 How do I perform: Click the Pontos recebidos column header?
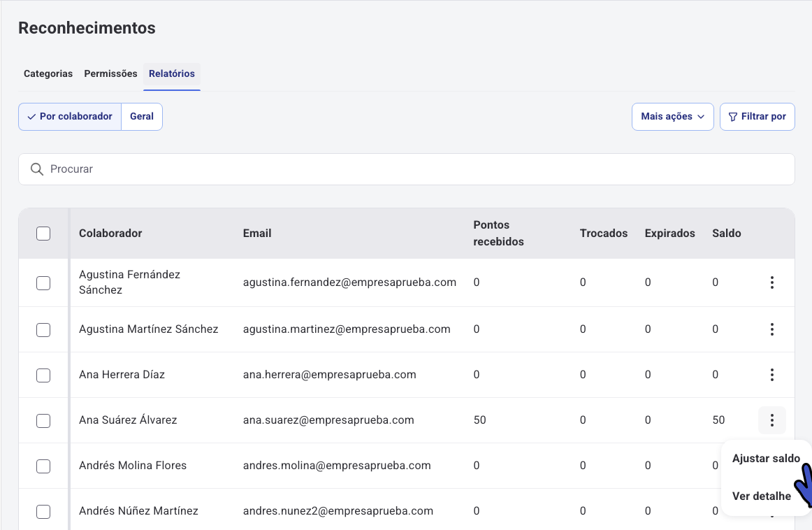(498, 233)
